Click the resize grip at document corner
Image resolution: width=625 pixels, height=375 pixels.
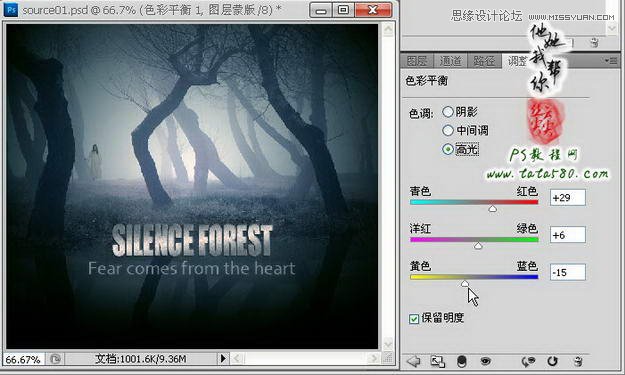click(x=388, y=358)
